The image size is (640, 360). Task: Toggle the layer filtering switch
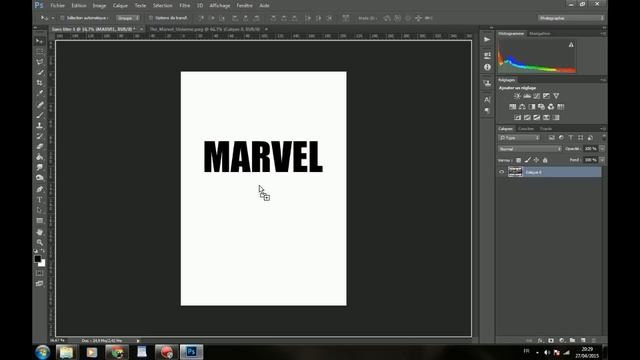[x=604, y=138]
